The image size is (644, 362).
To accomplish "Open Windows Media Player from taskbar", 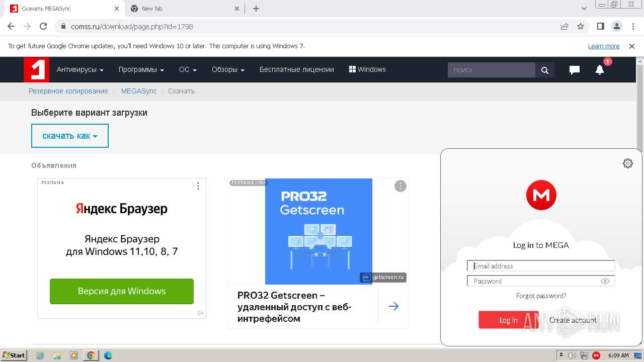I will pos(74,355).
